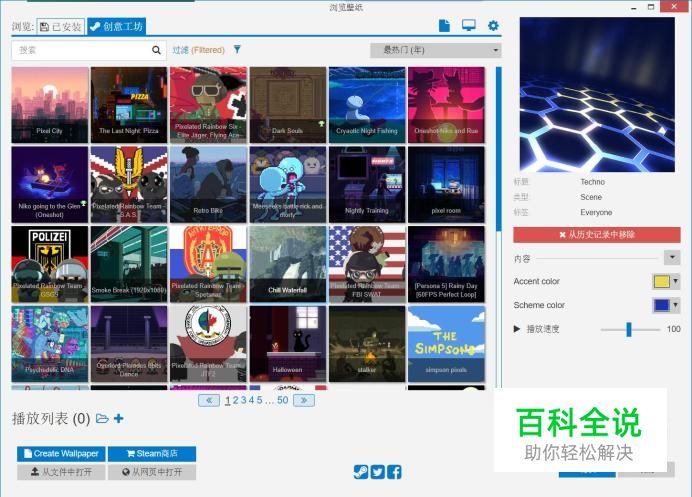Open settings gear icon

coord(493,26)
